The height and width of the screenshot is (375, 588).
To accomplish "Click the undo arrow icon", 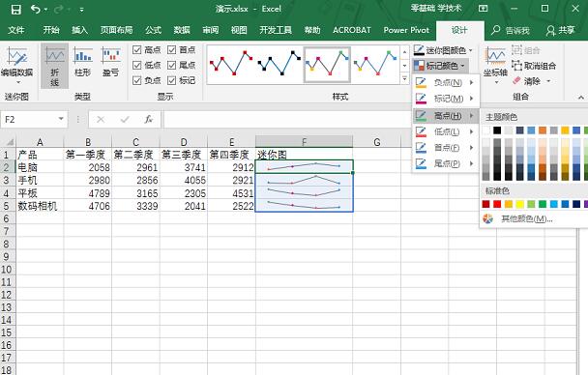I will (35, 9).
